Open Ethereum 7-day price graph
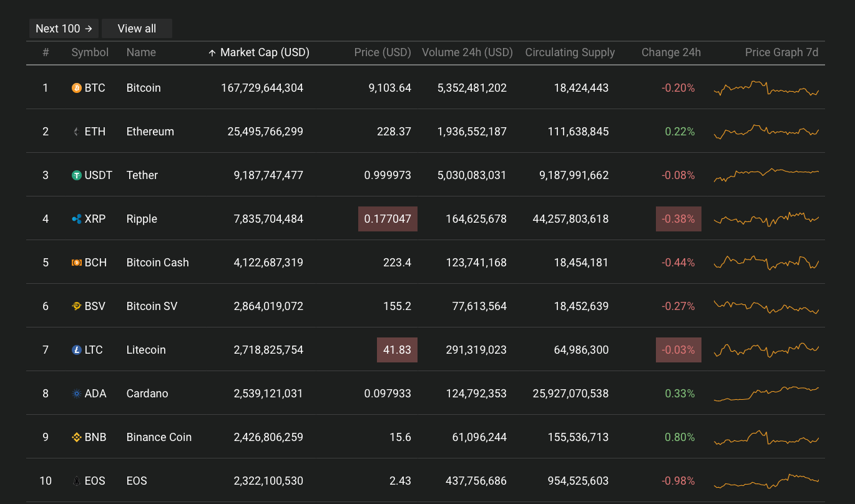 [x=766, y=132]
